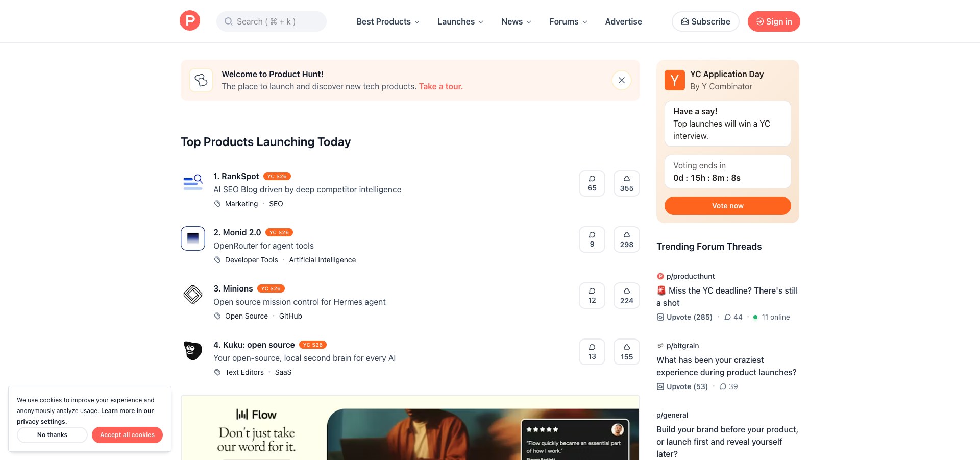
Task: Click the Minions product logo
Action: click(193, 295)
